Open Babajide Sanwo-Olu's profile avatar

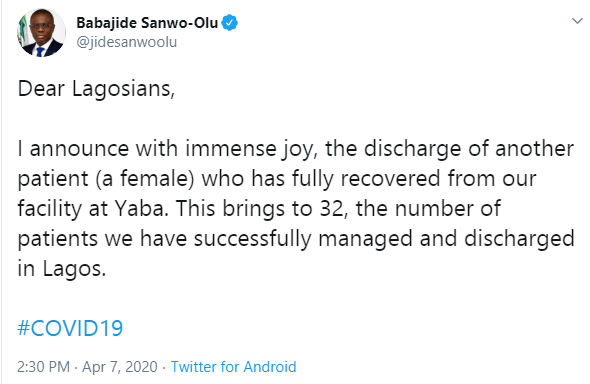(41, 33)
